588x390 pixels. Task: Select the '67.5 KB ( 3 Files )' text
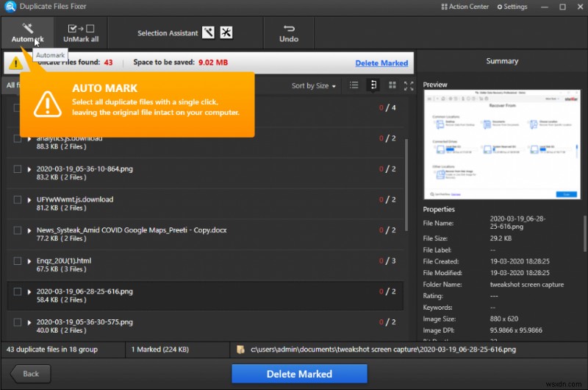click(x=61, y=269)
